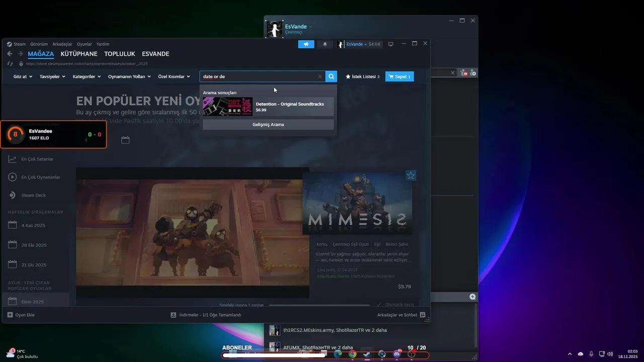Click the Steam icon in the Windows taskbar
Viewport: 644px width, 362px height.
point(367,354)
